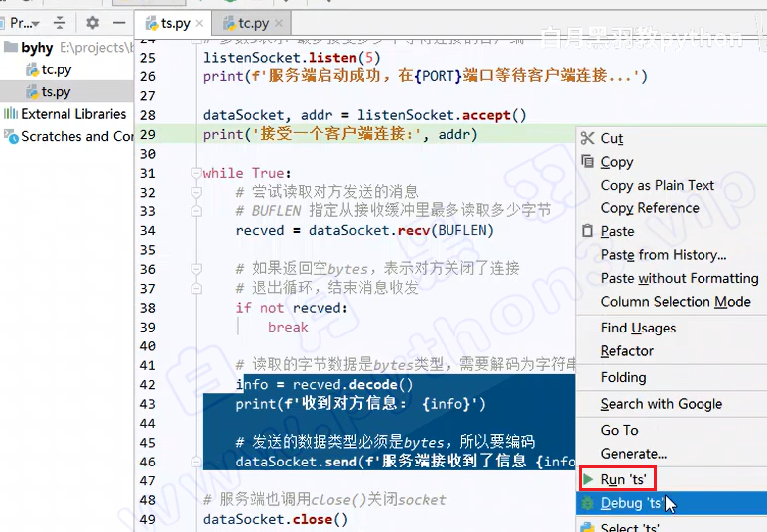Open tc.py in the project tree
The image size is (767, 532).
[x=57, y=70]
